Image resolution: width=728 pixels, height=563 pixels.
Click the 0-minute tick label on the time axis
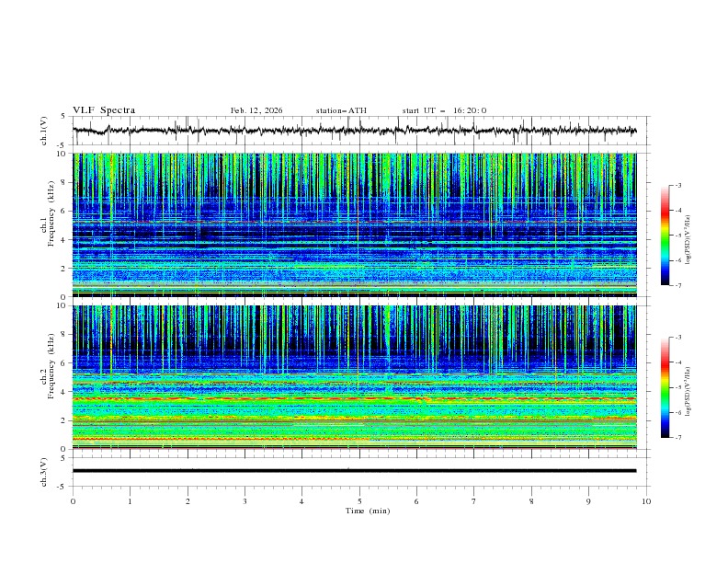coord(74,501)
